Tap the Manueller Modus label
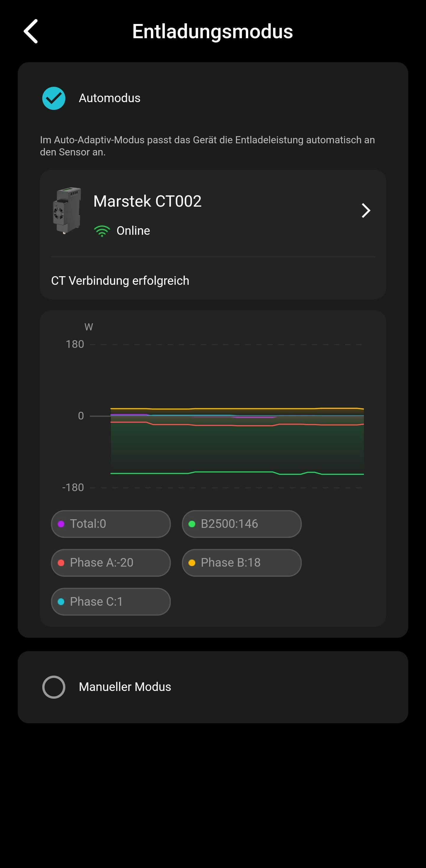Image resolution: width=426 pixels, height=868 pixels. pos(125,687)
